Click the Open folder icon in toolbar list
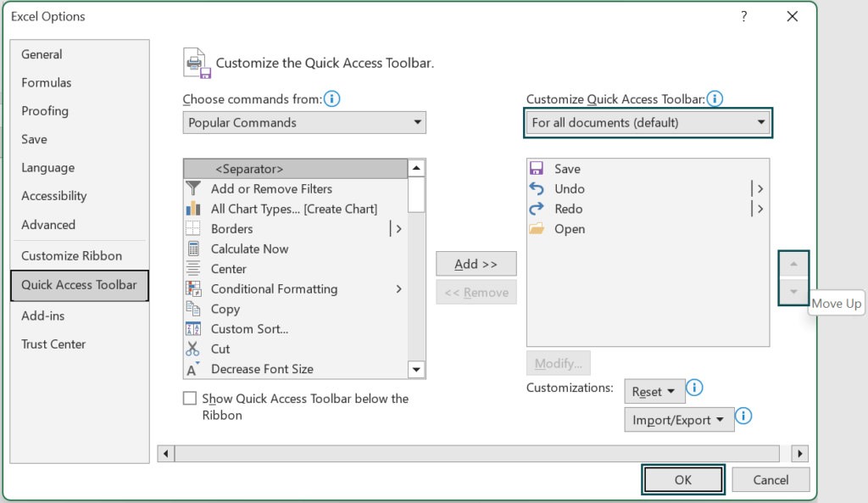868x503 pixels. point(537,229)
